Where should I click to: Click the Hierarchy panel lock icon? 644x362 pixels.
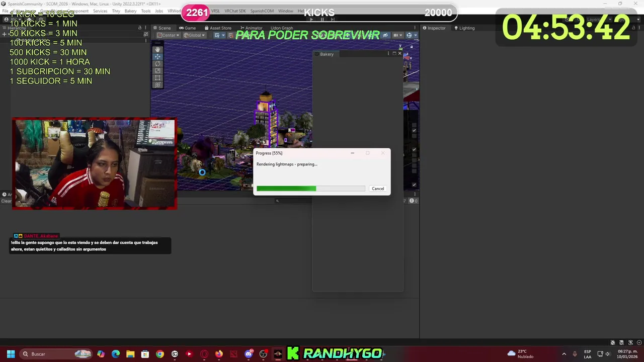(140, 28)
